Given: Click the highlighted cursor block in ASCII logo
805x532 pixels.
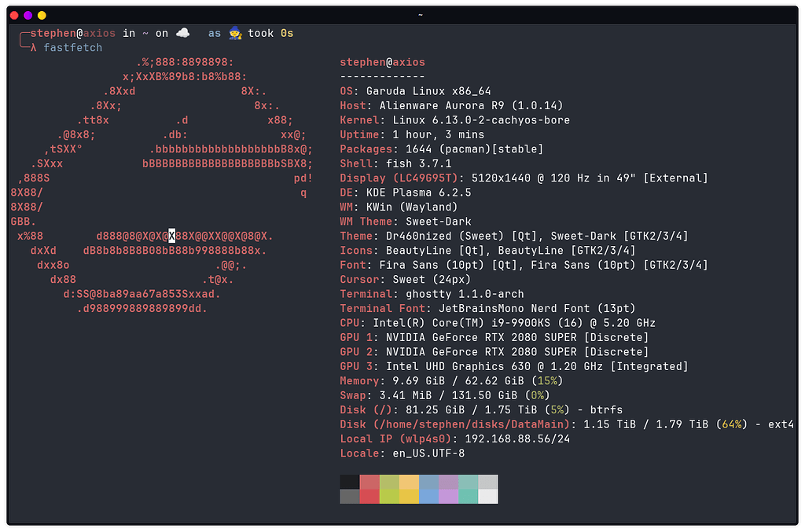Looking at the screenshot, I should [x=172, y=236].
